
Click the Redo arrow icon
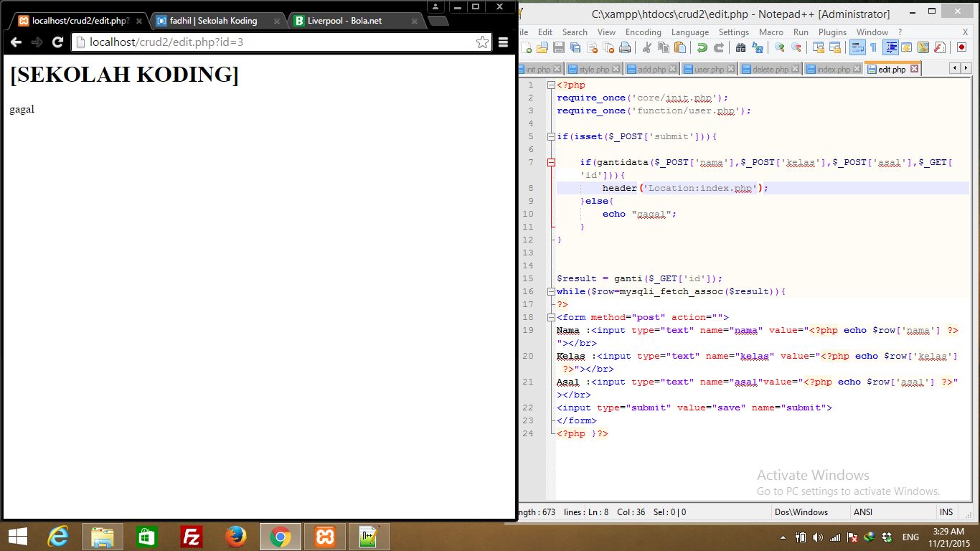pos(718,47)
